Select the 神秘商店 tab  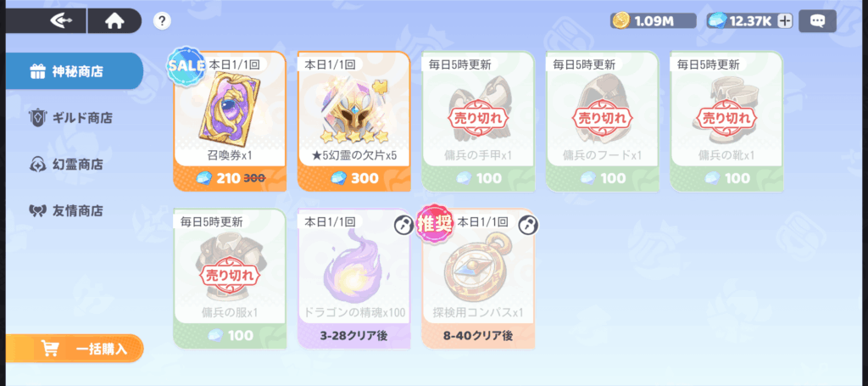point(75,71)
